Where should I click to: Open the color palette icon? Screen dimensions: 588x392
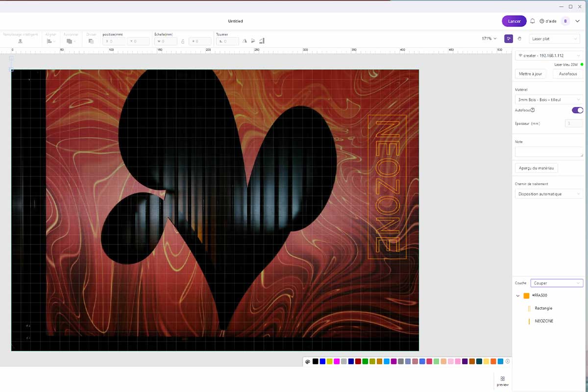coord(308,362)
